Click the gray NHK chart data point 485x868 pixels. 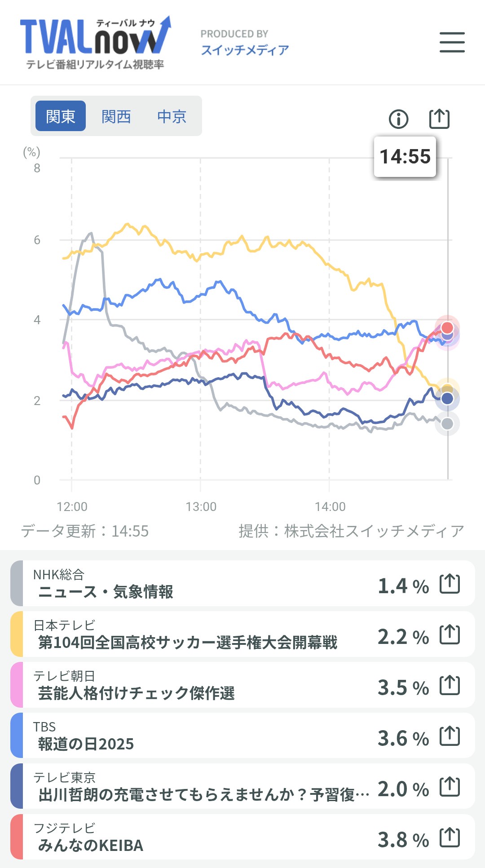tap(447, 423)
